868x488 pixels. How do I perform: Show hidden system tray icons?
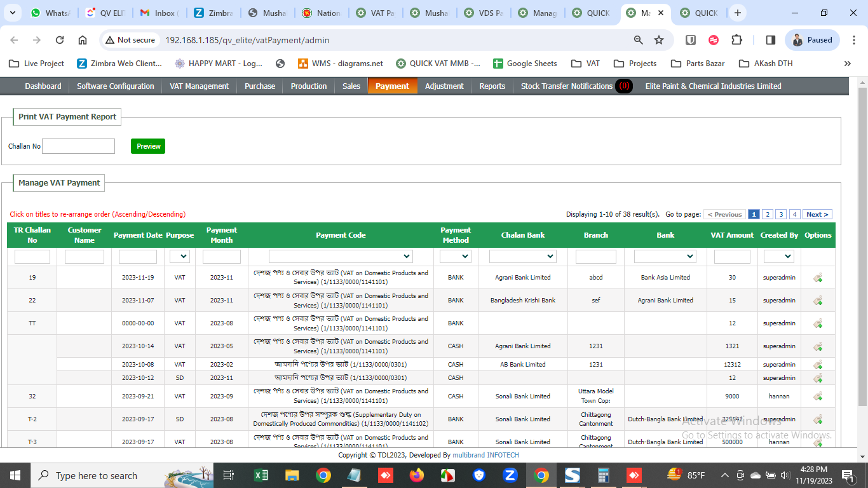pyautogui.click(x=724, y=475)
